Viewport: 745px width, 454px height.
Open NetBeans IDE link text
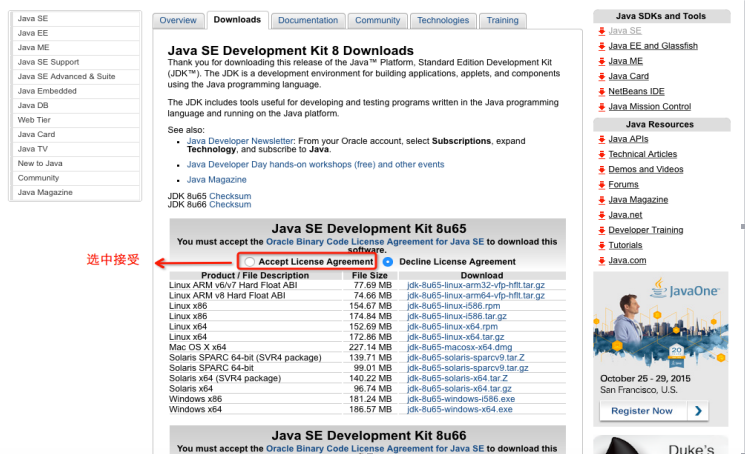(x=636, y=92)
